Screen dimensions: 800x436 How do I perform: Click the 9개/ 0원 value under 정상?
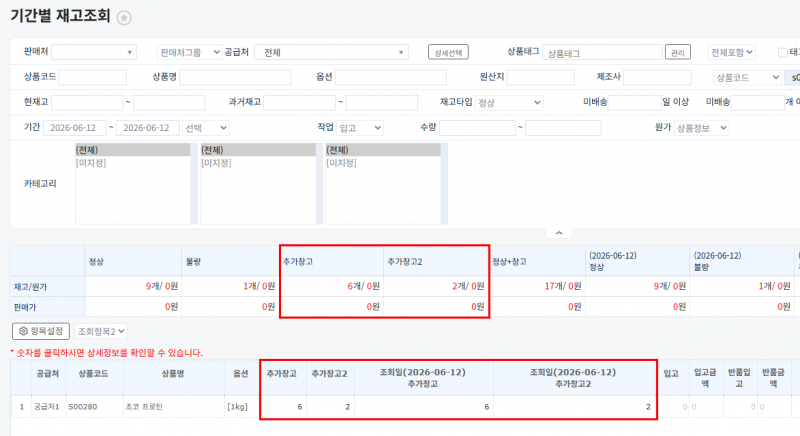pyautogui.click(x=162, y=286)
